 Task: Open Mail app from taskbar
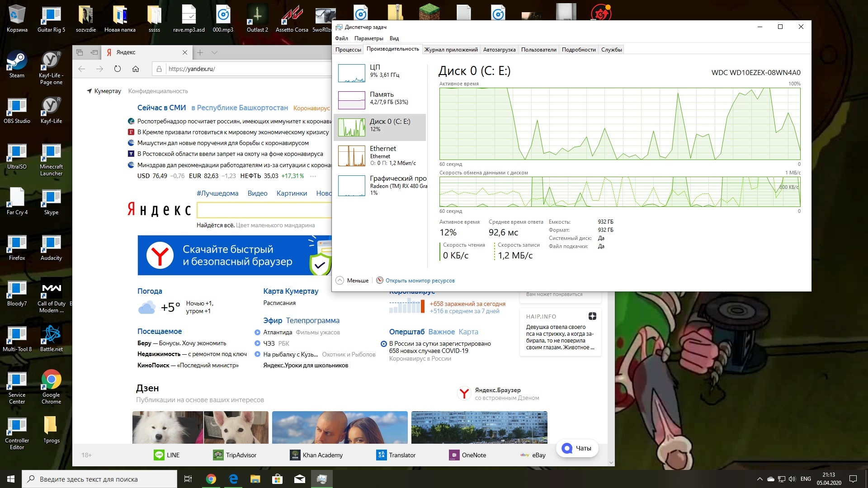300,479
